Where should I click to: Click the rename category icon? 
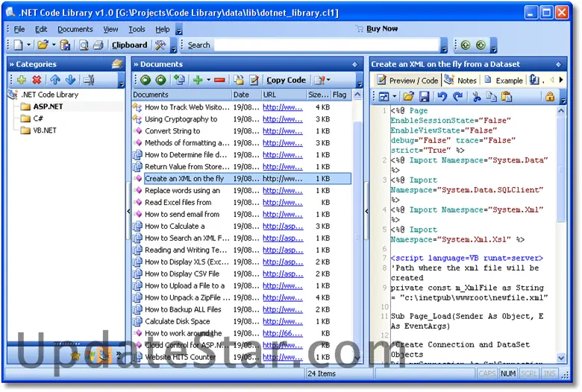(89, 80)
